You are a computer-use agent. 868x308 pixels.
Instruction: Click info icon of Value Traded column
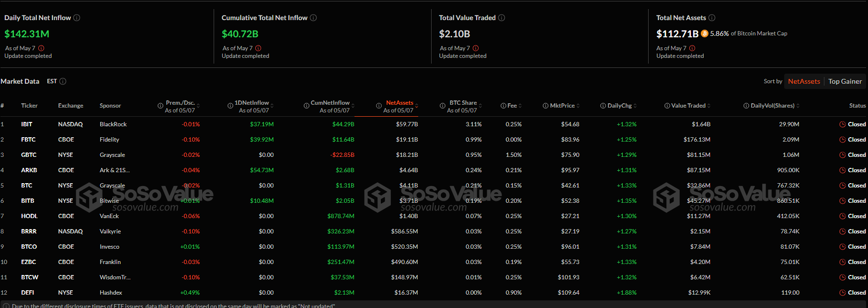(667, 106)
